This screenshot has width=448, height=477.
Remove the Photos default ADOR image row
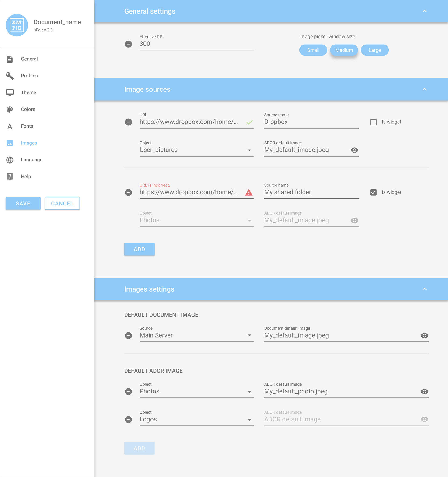(128, 392)
